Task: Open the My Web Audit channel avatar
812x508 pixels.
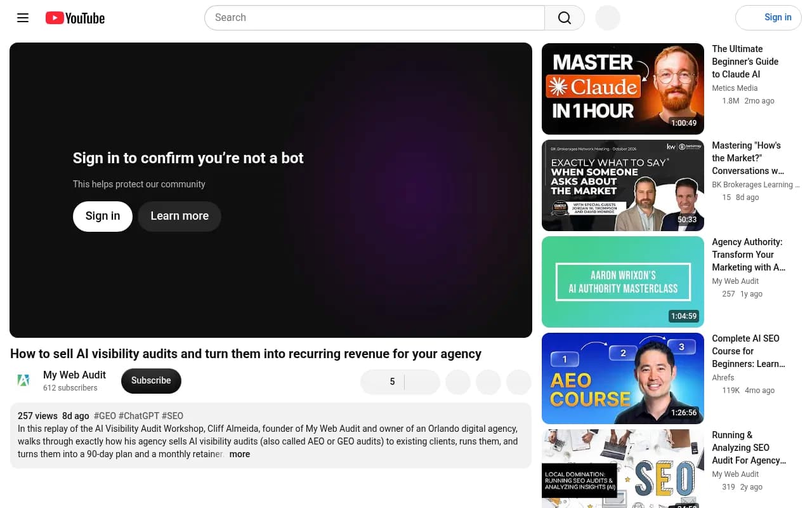Action: click(x=23, y=380)
